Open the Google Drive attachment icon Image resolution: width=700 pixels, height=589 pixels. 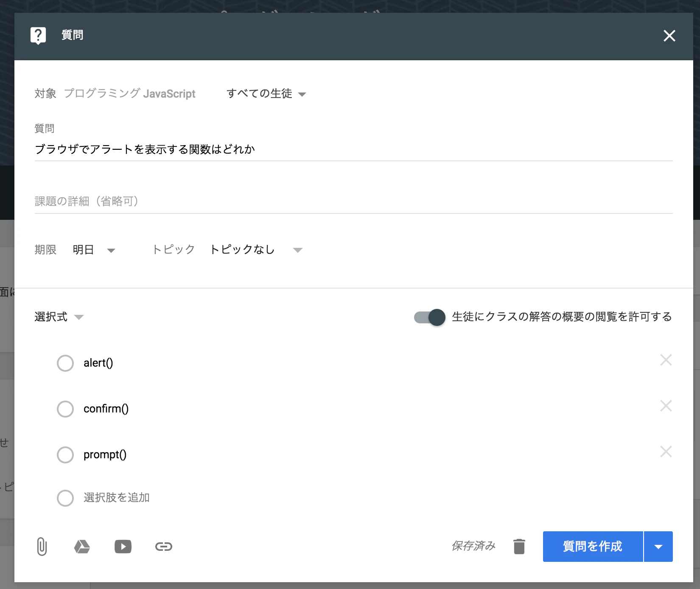coord(82,547)
